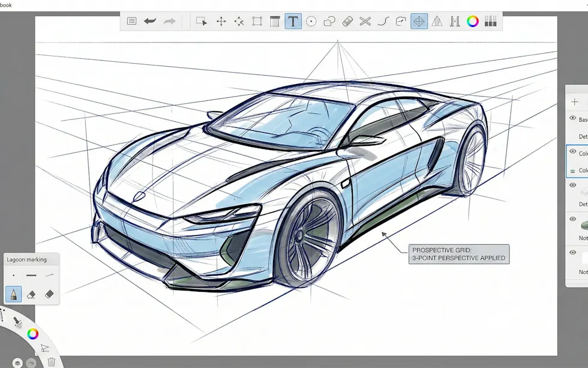Open the trash icon in the lagoon
Image resolution: width=588 pixels, height=368 pixels.
pyautogui.click(x=51, y=361)
